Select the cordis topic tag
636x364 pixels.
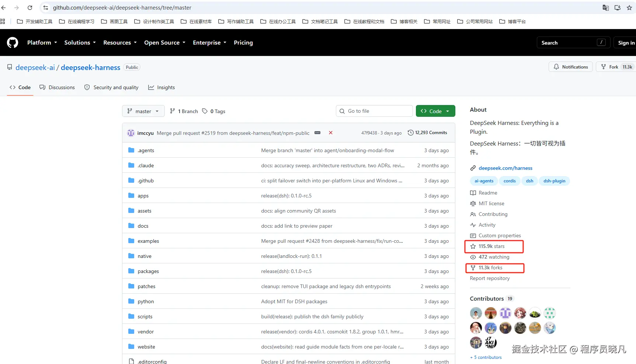(x=510, y=181)
